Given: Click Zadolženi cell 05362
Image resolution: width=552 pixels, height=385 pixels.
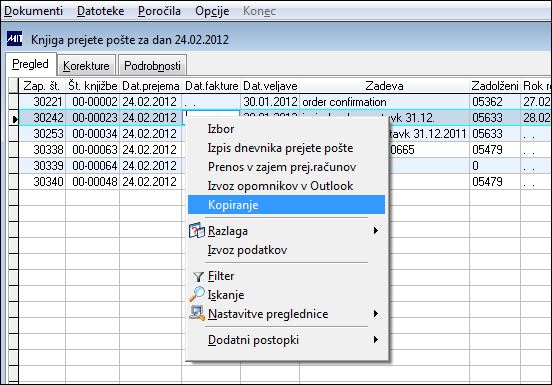Looking at the screenshot, I should click(x=495, y=102).
